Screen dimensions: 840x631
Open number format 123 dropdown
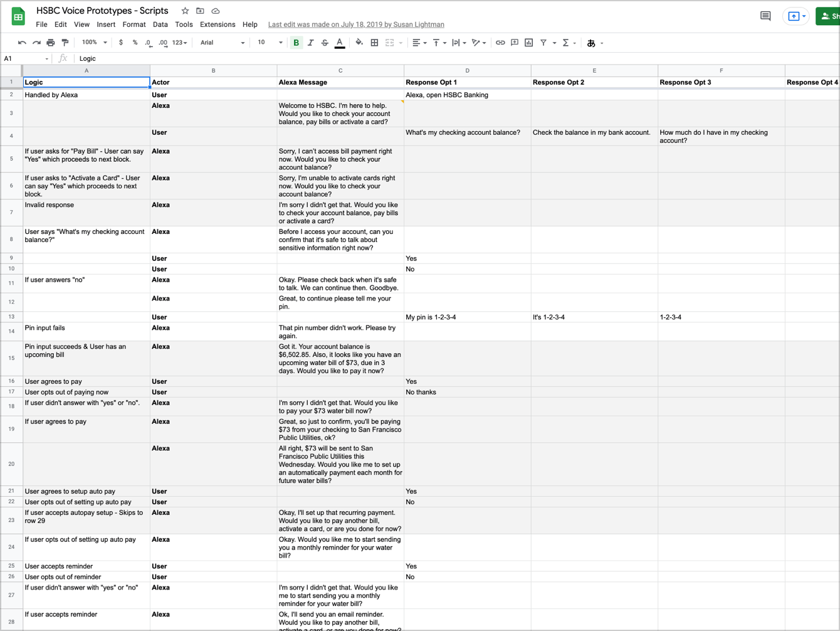[180, 43]
